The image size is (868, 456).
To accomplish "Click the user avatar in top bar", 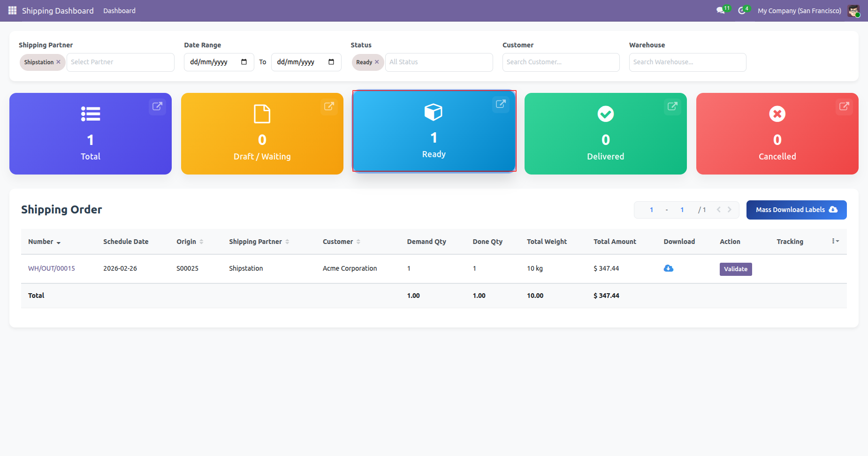I will point(853,10).
